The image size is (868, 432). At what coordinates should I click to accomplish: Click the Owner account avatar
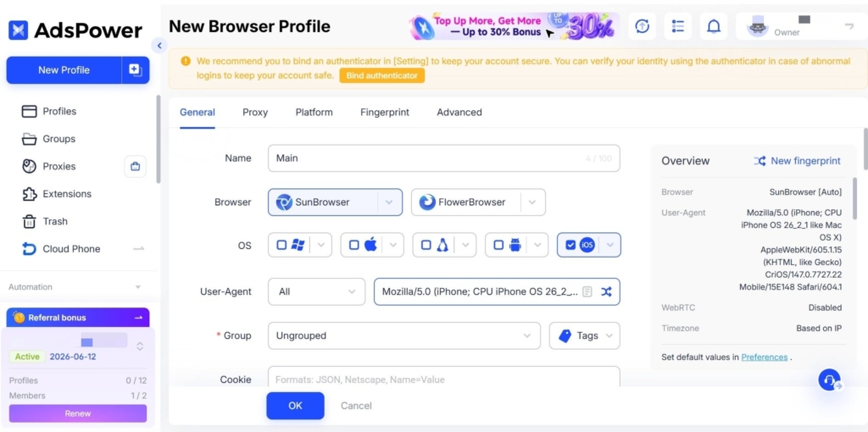click(x=758, y=26)
